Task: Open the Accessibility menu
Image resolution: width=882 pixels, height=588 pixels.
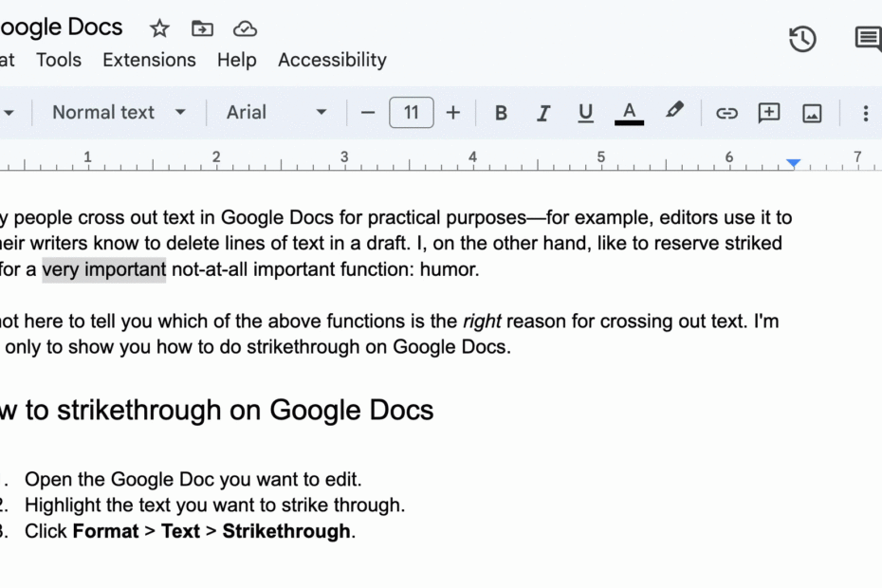Action: (333, 60)
